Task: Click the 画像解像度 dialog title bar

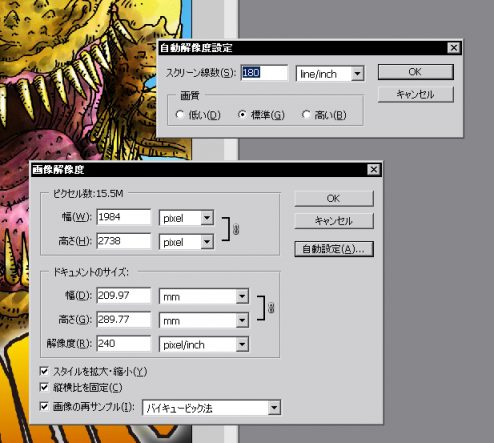Action: point(206,170)
